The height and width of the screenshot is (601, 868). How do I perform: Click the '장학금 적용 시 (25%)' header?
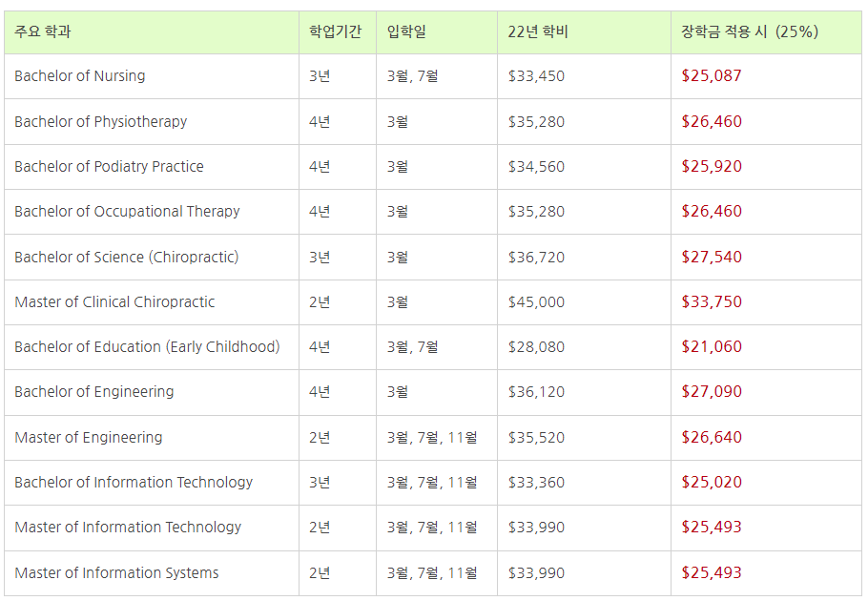[x=766, y=32]
